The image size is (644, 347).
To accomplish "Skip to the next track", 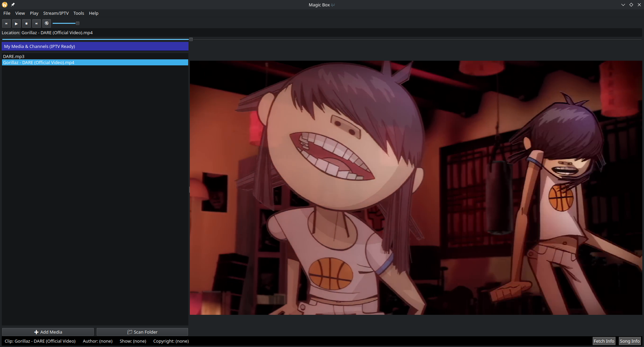I will (x=37, y=23).
